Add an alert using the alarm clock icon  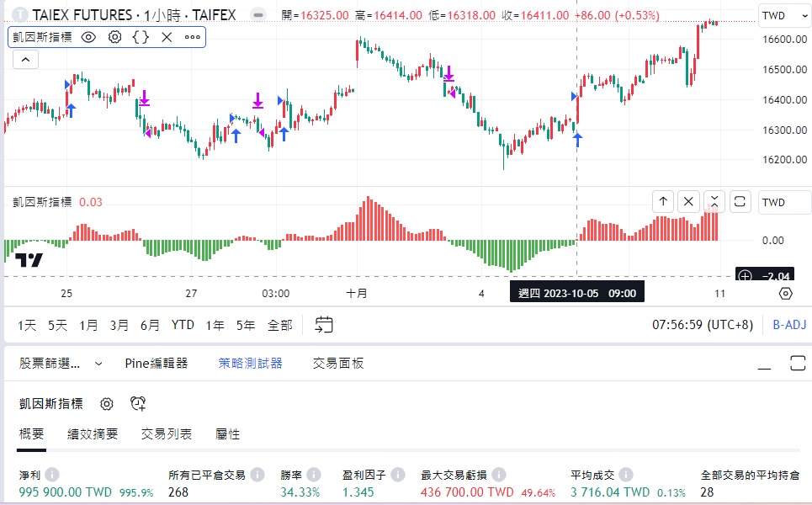(137, 404)
